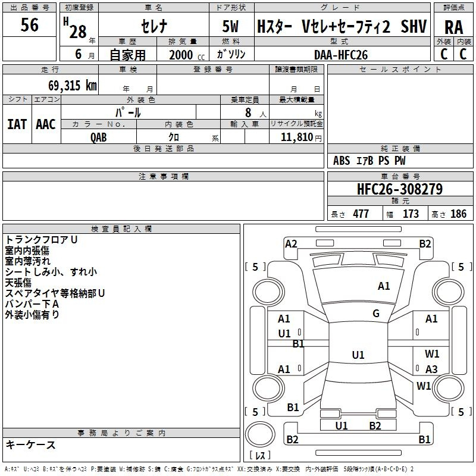The image size is (476, 476).
Task: Click the exterior grade C under 外装
Action: pos(444,54)
